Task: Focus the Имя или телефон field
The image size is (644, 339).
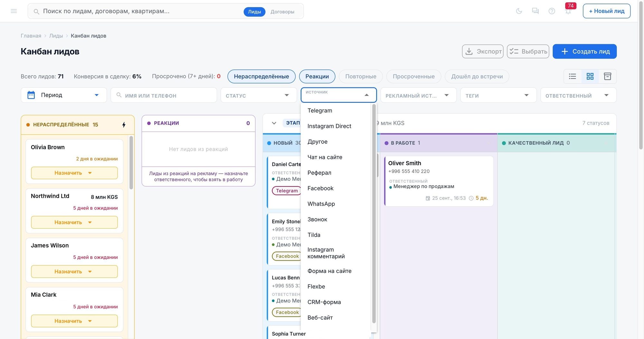Action: [x=164, y=95]
